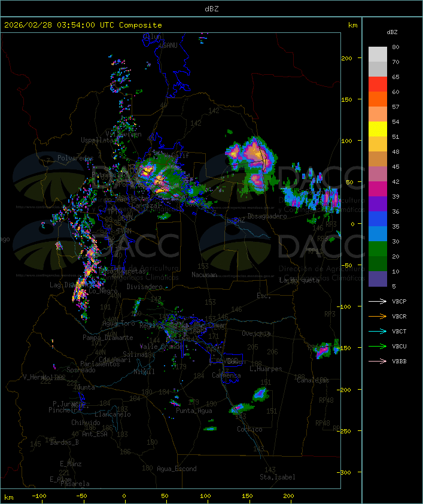Click the white VBCP arrow icon

(378, 301)
